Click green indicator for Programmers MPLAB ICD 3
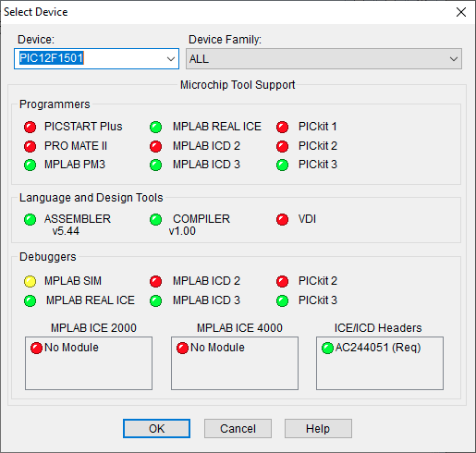The image size is (476, 453). pos(156,165)
